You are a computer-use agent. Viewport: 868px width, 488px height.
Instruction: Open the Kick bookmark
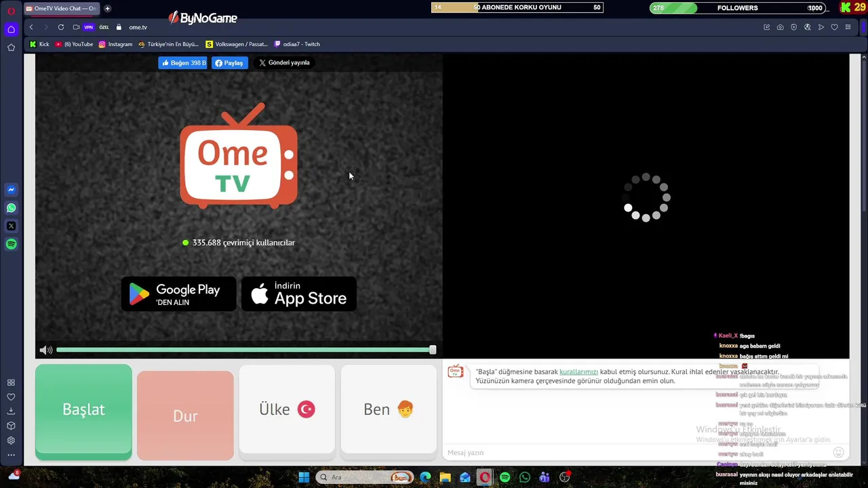(39, 44)
